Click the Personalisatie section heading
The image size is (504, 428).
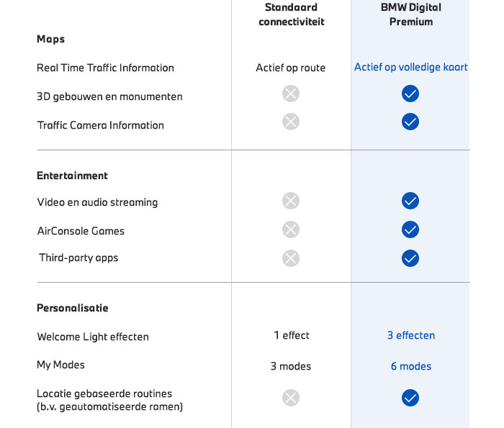[x=73, y=308]
